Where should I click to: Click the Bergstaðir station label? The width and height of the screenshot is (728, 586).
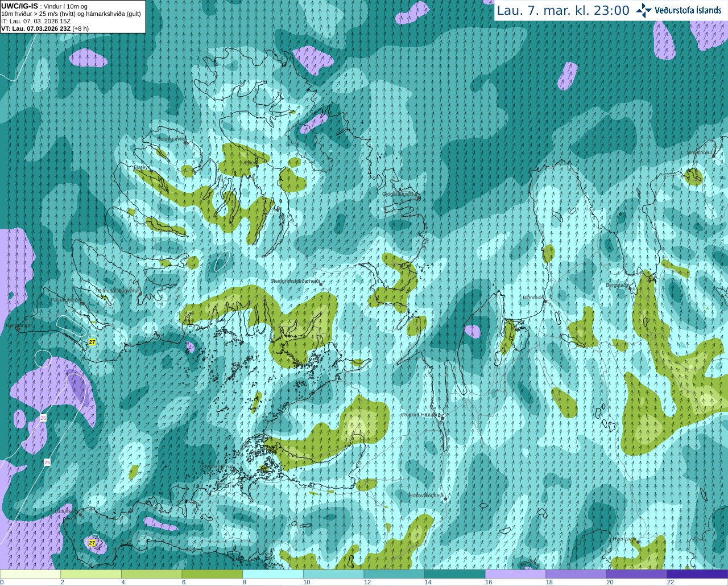tap(617, 285)
